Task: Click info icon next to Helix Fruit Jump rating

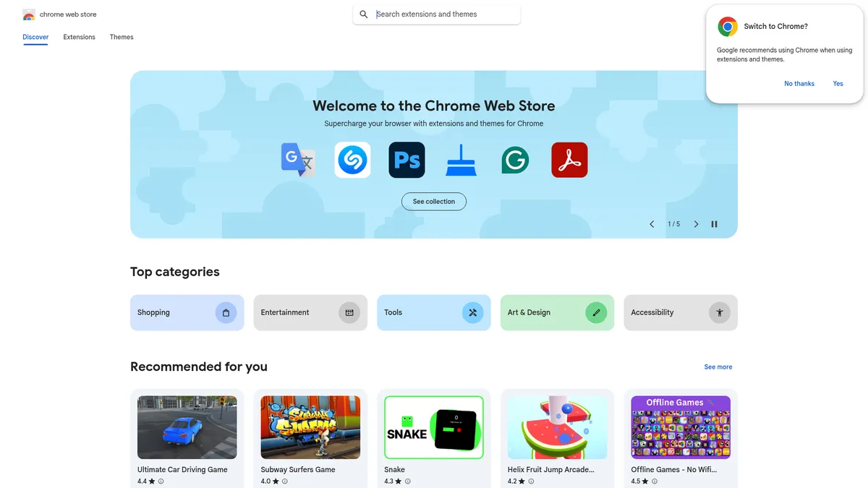Action: (531, 481)
